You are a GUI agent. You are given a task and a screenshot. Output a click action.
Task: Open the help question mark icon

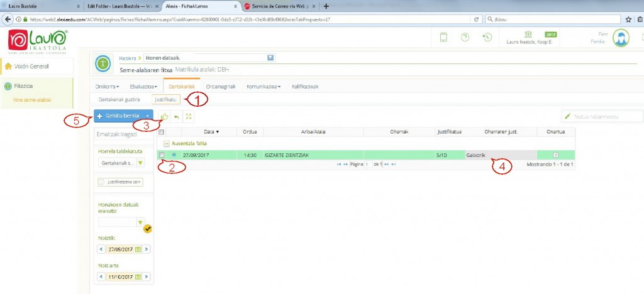coord(465,37)
